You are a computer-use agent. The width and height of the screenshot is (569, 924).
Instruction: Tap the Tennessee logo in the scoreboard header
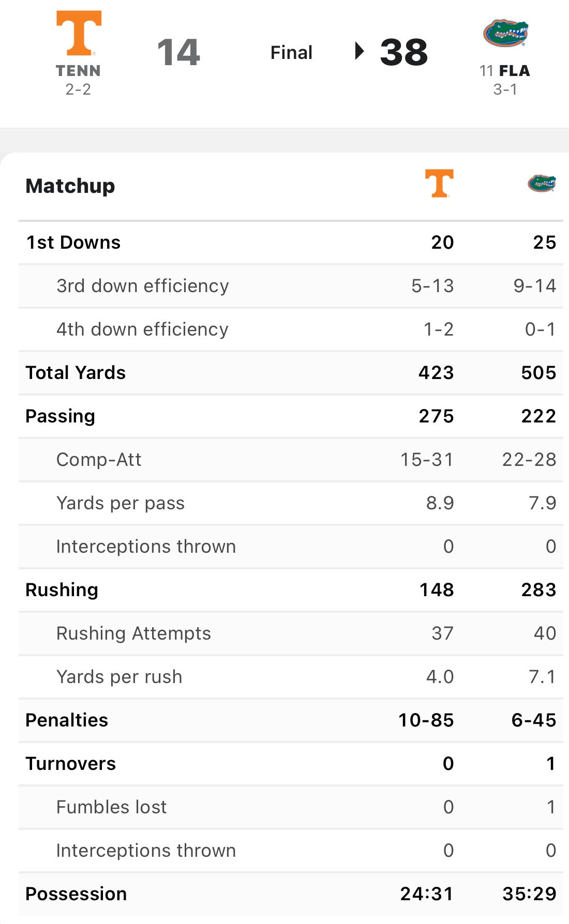point(79,33)
